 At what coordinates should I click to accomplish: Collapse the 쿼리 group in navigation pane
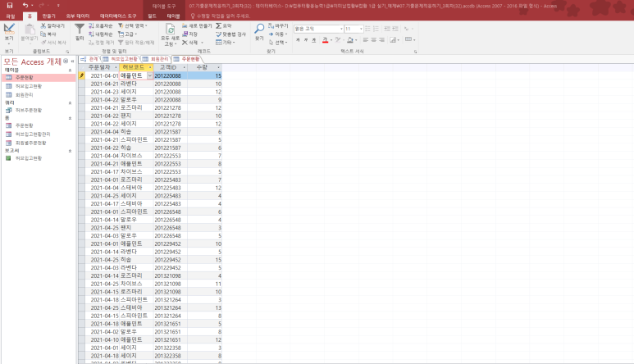70,103
